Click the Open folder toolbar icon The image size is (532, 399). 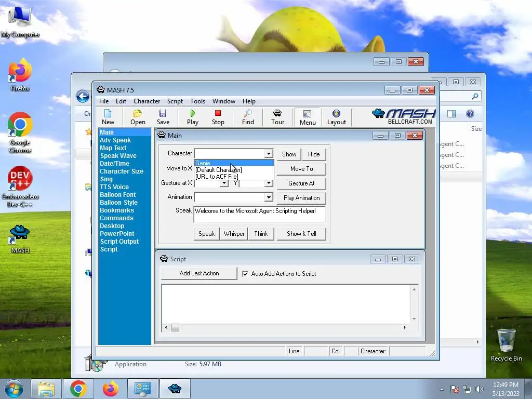[x=138, y=117]
